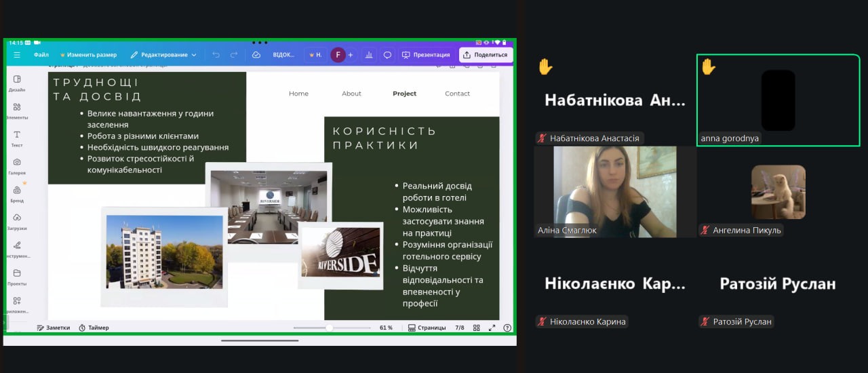Open the Текст tool in the sidebar

coord(17,138)
